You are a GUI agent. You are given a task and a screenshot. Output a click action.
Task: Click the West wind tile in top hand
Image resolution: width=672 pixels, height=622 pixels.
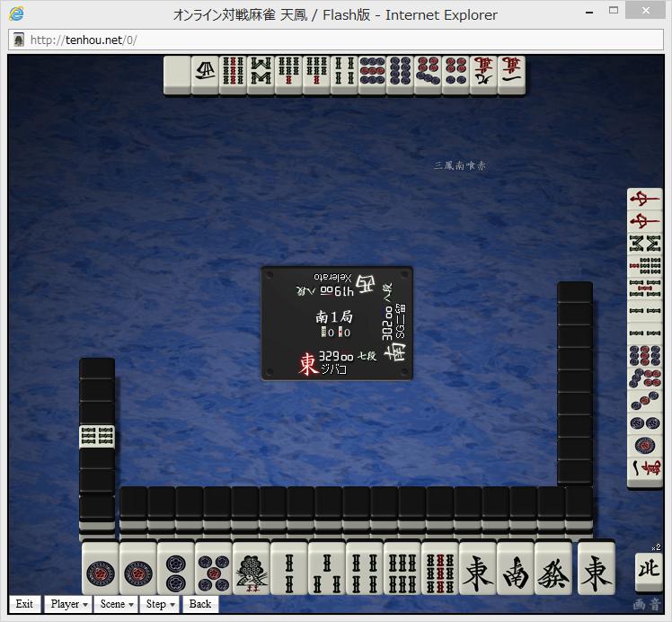tap(205, 75)
